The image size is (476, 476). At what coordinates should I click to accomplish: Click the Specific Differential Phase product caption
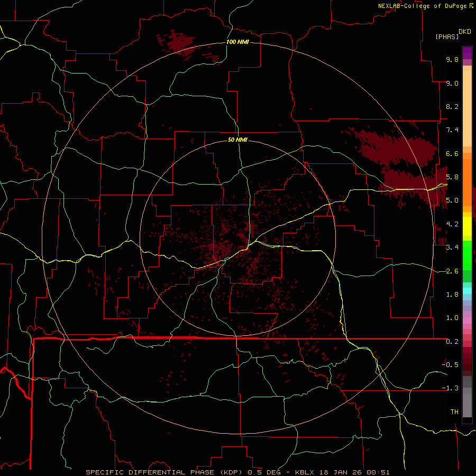pos(237,472)
